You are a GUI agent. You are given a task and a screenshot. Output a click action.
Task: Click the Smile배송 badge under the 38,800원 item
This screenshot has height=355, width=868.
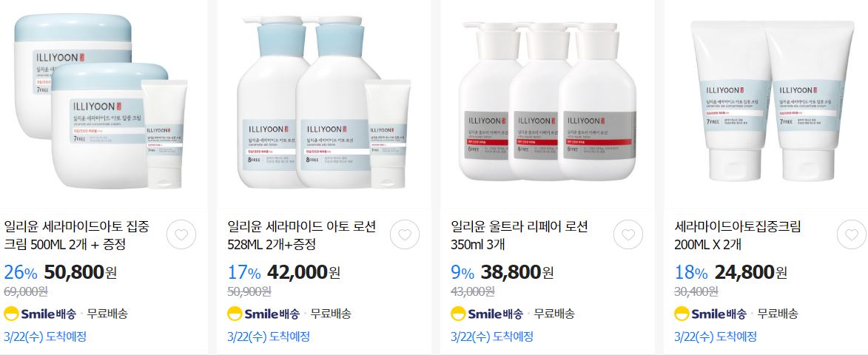tap(487, 314)
